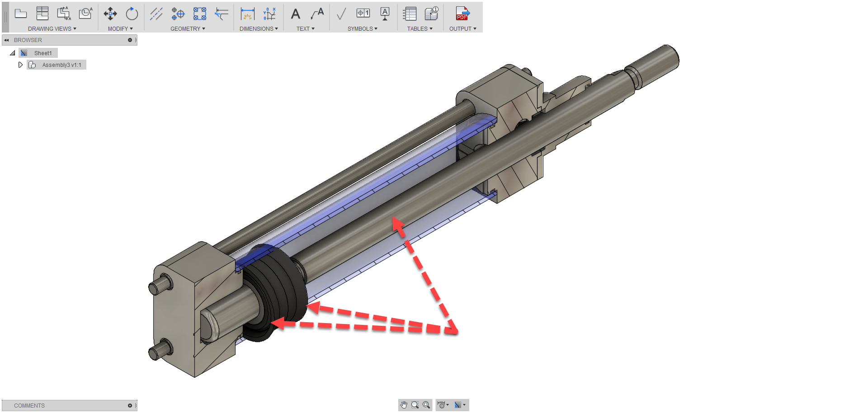Select the Center Mark tool
Screen dimensions: 868x413
click(x=178, y=14)
